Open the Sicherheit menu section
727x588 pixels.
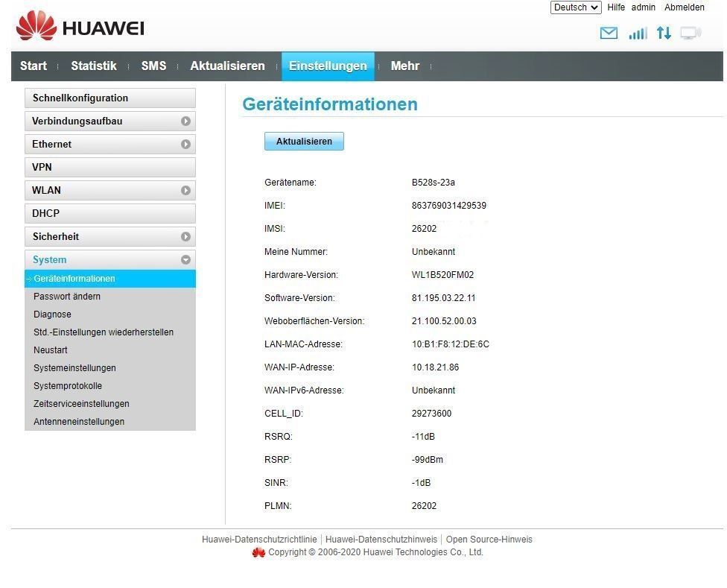pos(110,236)
